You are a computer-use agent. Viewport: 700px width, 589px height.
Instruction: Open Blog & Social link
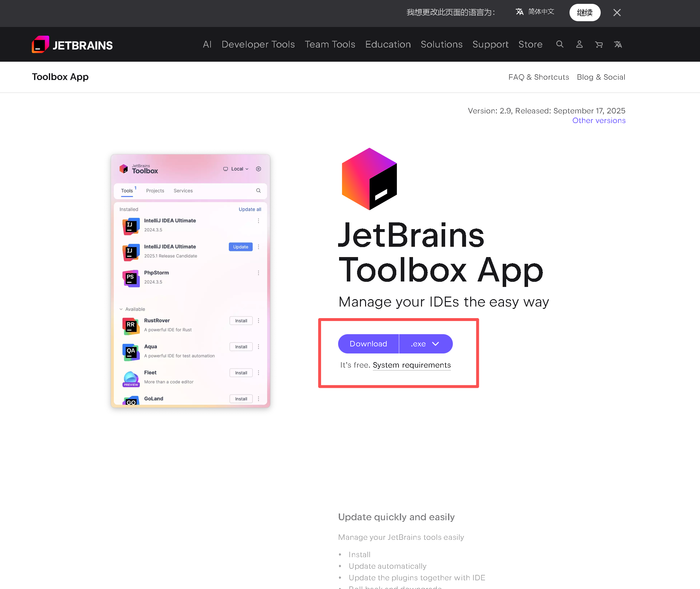click(601, 77)
